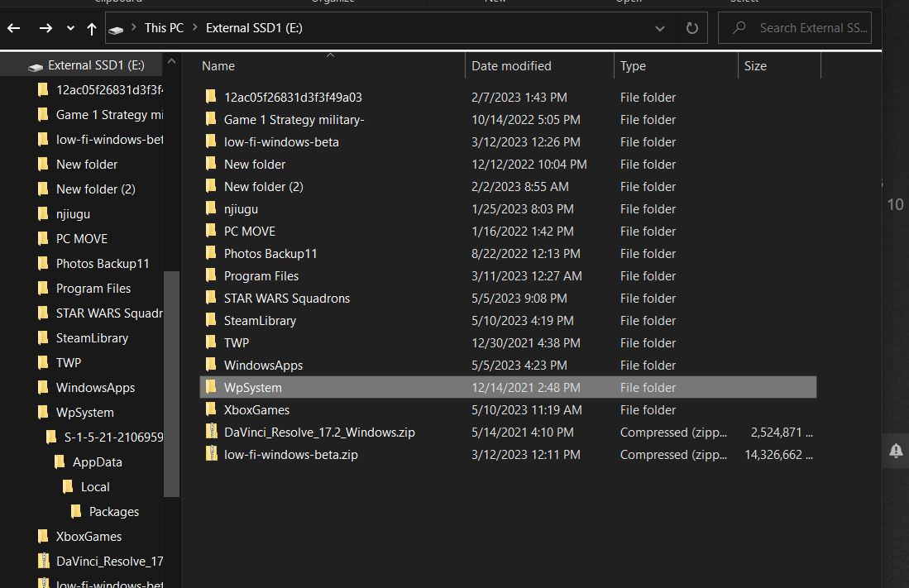Open the recent locations dropdown arrow
909x588 pixels.
pos(70,28)
